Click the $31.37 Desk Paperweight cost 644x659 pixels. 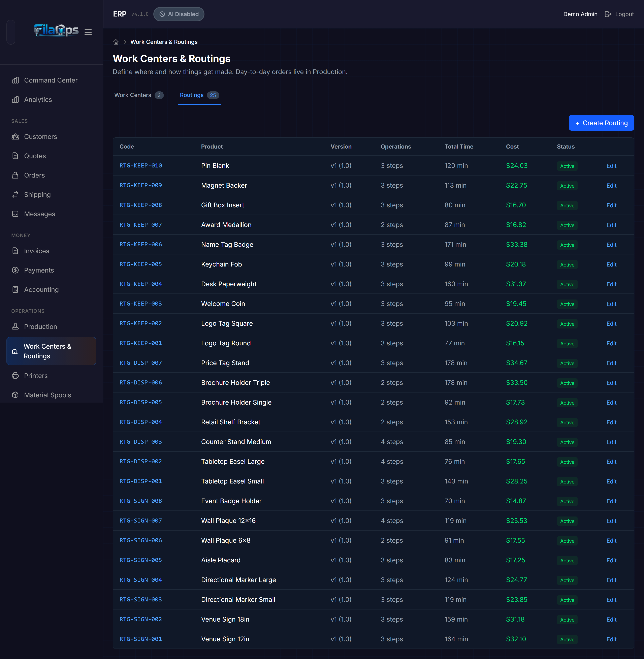point(516,284)
